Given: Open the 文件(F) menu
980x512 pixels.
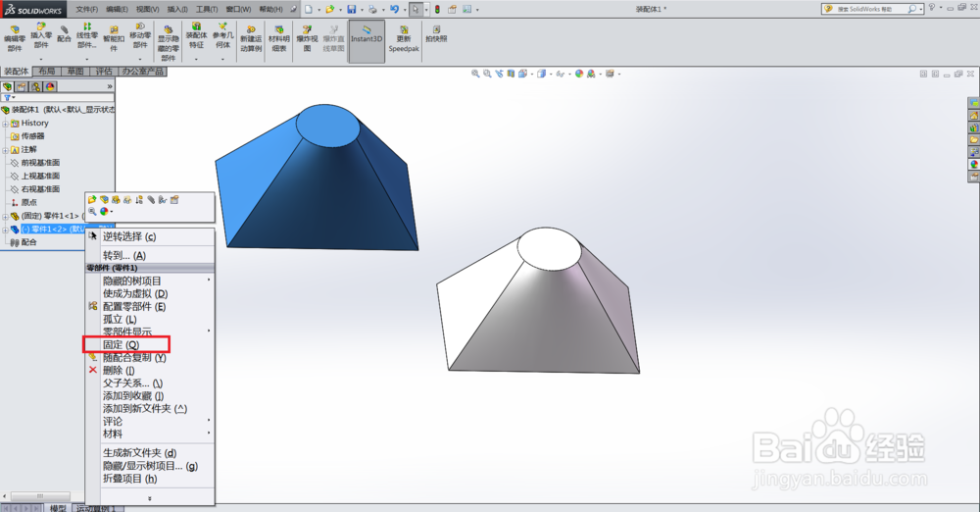Looking at the screenshot, I should [86, 10].
